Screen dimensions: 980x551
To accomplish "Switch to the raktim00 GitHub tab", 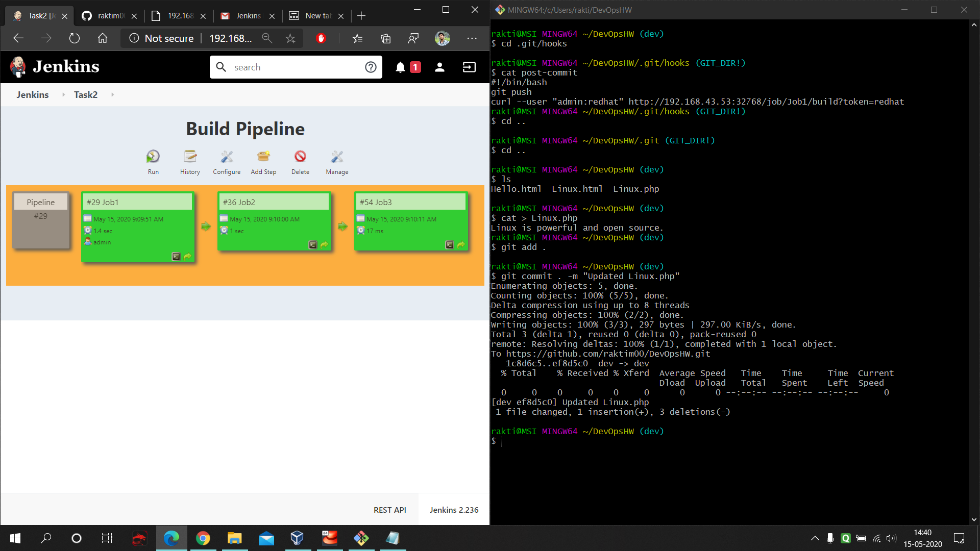I will 105,16.
